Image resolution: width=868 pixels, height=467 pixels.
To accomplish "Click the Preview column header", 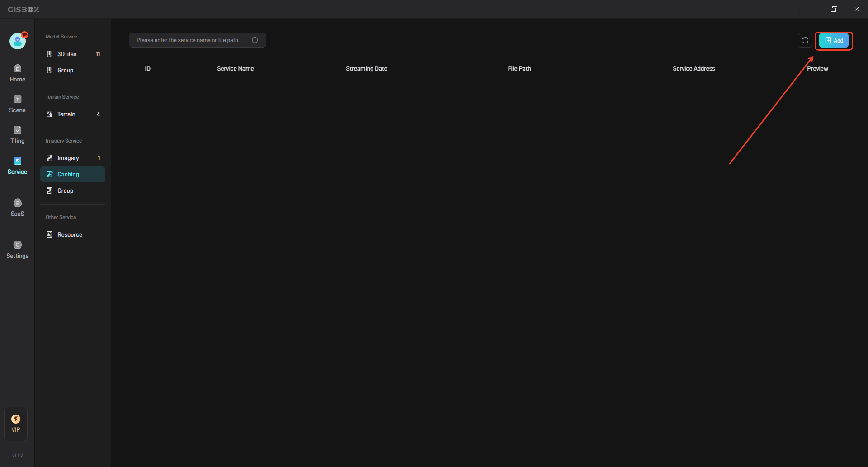I will click(818, 68).
